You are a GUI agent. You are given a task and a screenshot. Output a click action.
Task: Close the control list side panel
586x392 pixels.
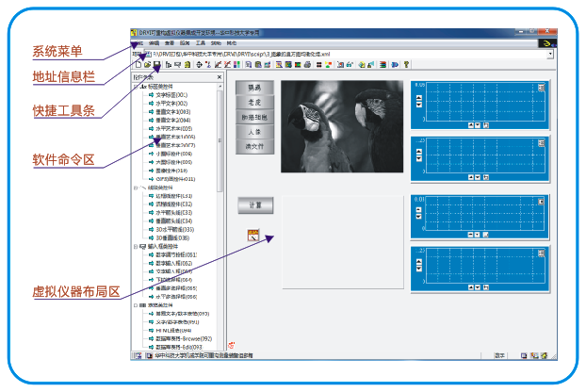(219, 77)
